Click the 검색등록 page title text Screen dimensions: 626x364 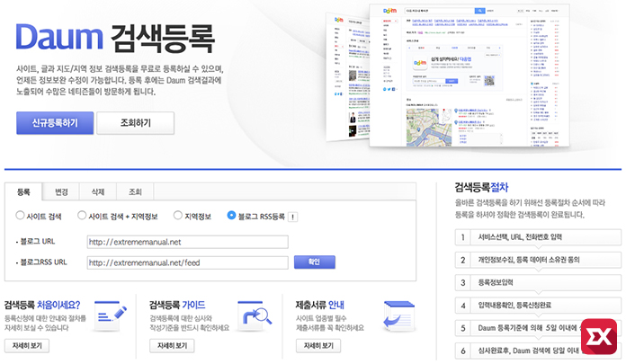[163, 38]
